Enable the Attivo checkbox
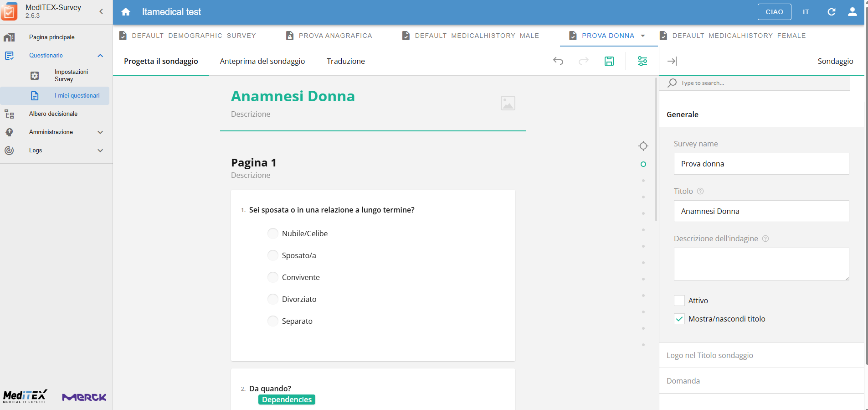Screen dimensions: 868x410 point(679,301)
